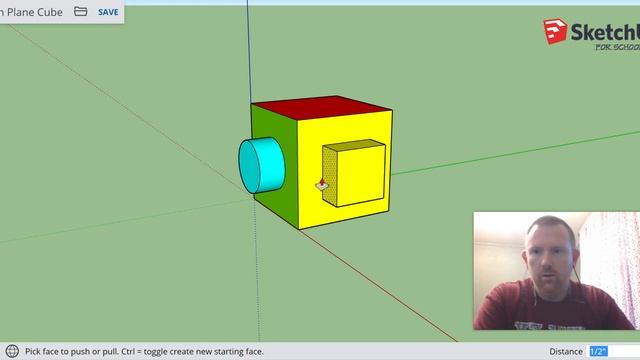640x360 pixels.
Task: Click the webcam video overlay
Action: point(556,270)
